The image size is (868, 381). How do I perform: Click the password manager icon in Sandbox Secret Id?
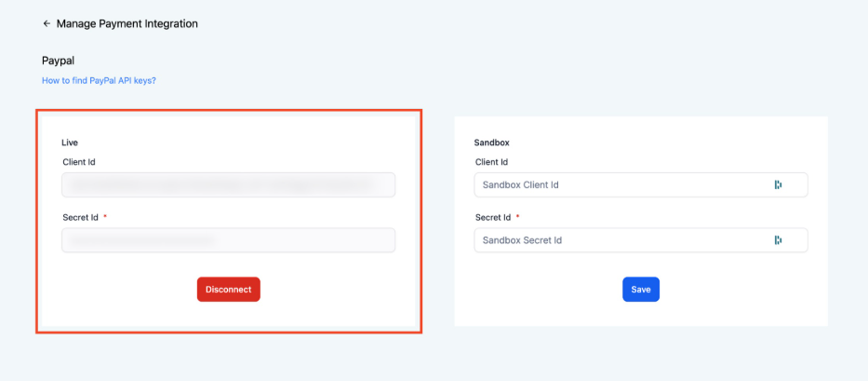778,240
